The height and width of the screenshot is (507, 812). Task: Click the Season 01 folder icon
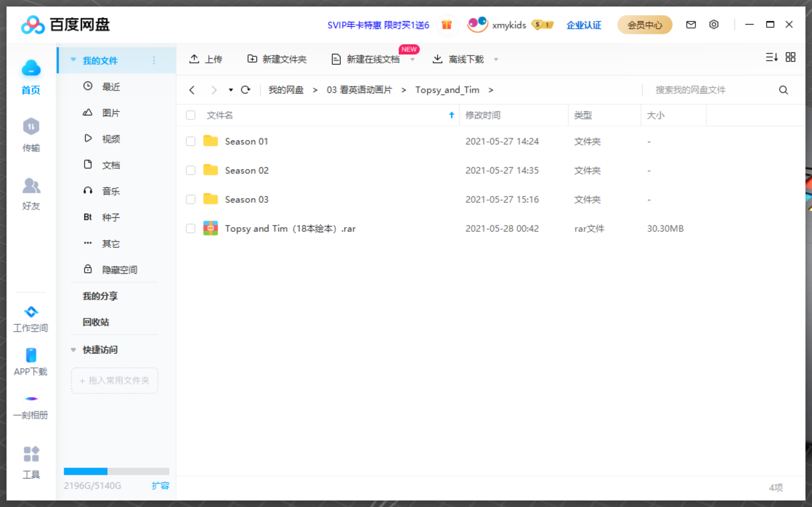[210, 141]
